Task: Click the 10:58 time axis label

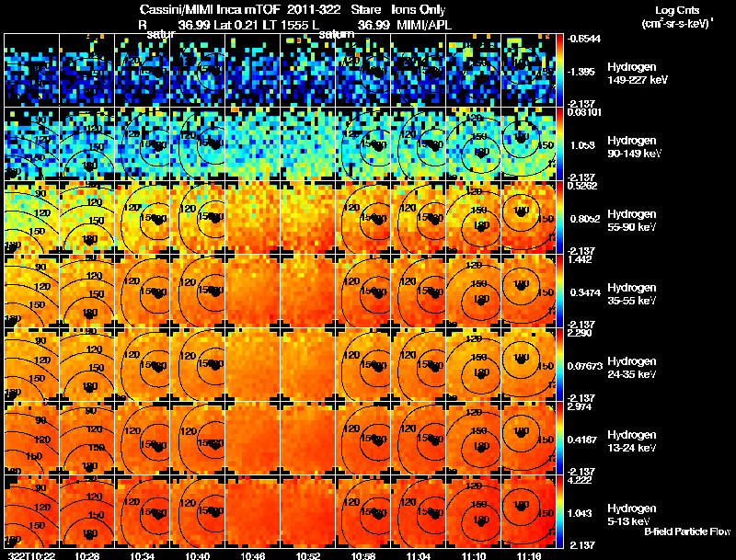Action: click(362, 555)
